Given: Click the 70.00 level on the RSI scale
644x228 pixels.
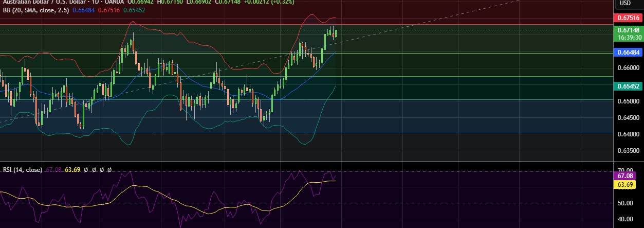Looking at the screenshot, I should click(x=625, y=169).
